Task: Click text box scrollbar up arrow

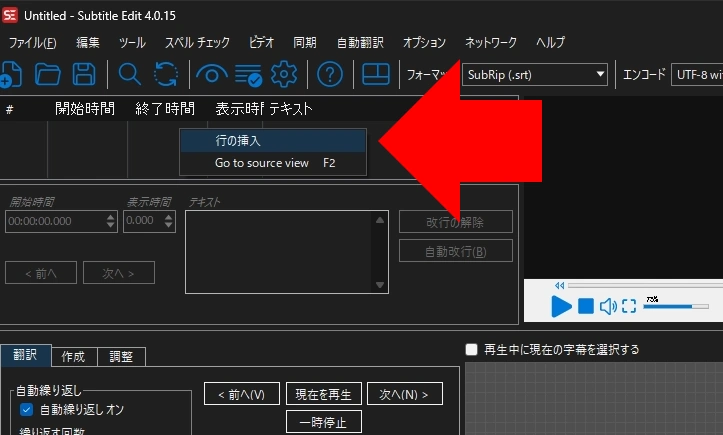Action: (x=379, y=220)
